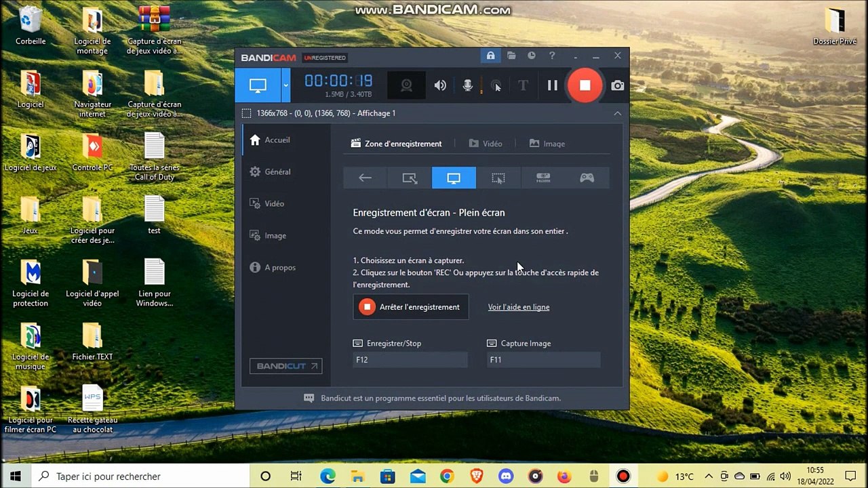
Task: Select Logiciel de montage desktop icon
Action: (x=92, y=31)
